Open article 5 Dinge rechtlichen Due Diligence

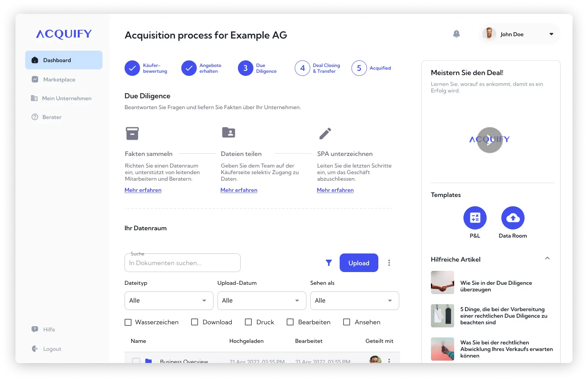coord(504,316)
